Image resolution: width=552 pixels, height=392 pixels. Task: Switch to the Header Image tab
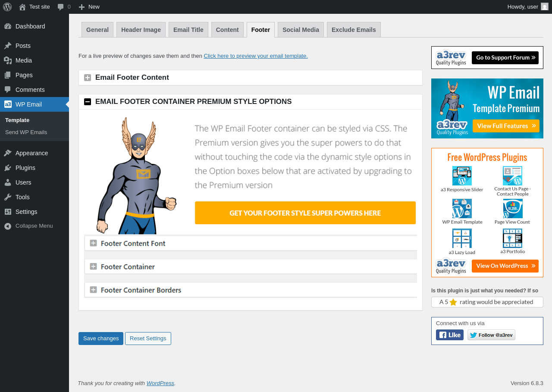(141, 30)
